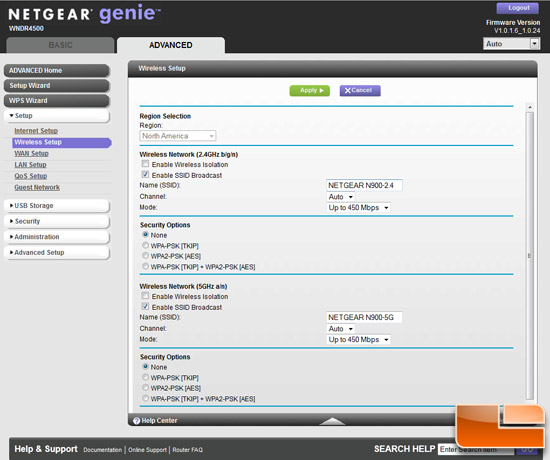The image size is (550, 460).
Task: Open the Region dropdown showing North America
Action: (178, 136)
